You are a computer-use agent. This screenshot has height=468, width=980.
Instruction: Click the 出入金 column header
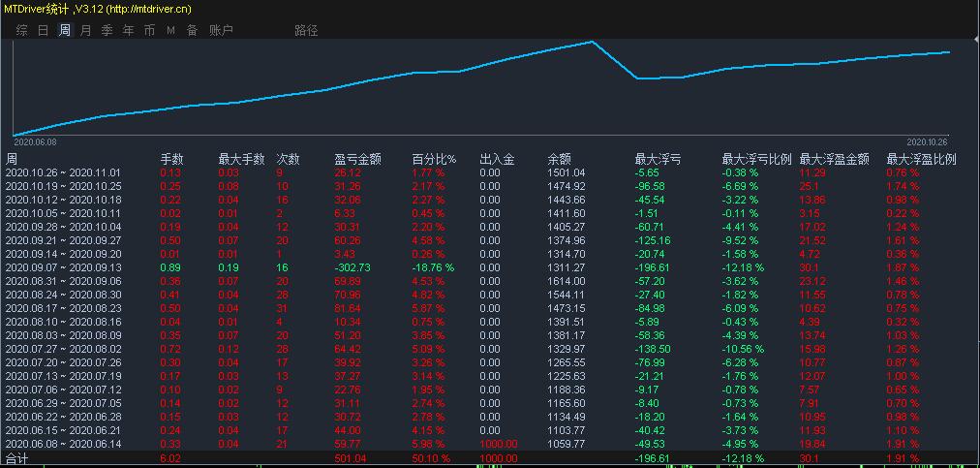pos(497,160)
